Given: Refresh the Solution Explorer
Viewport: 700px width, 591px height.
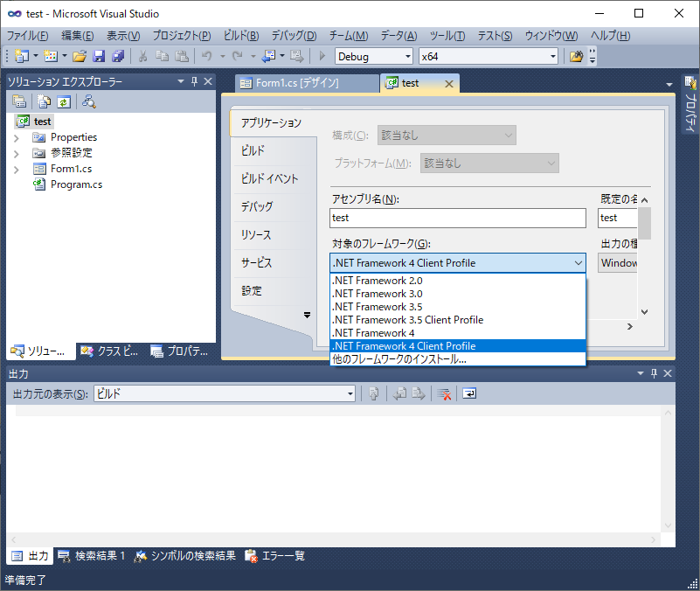Looking at the screenshot, I should click(64, 101).
